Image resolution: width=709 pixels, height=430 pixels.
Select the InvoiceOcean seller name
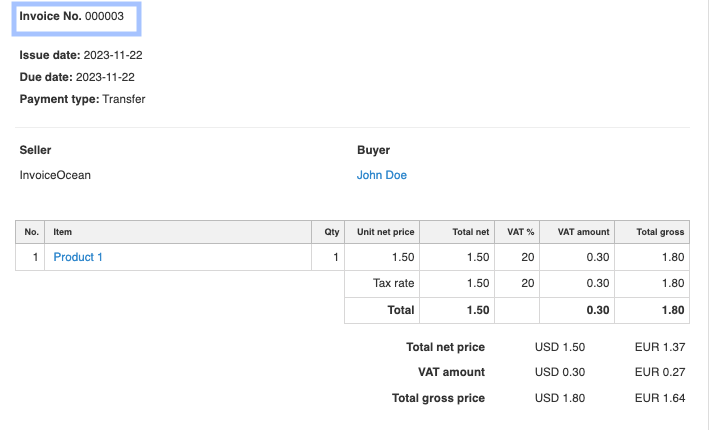click(55, 175)
